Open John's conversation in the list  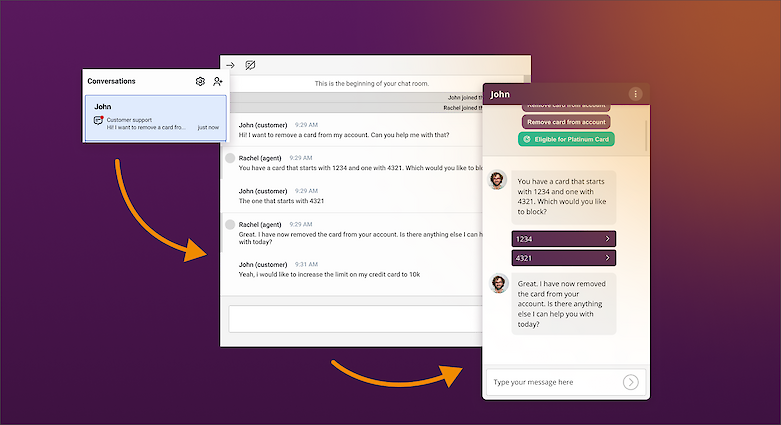(x=155, y=116)
